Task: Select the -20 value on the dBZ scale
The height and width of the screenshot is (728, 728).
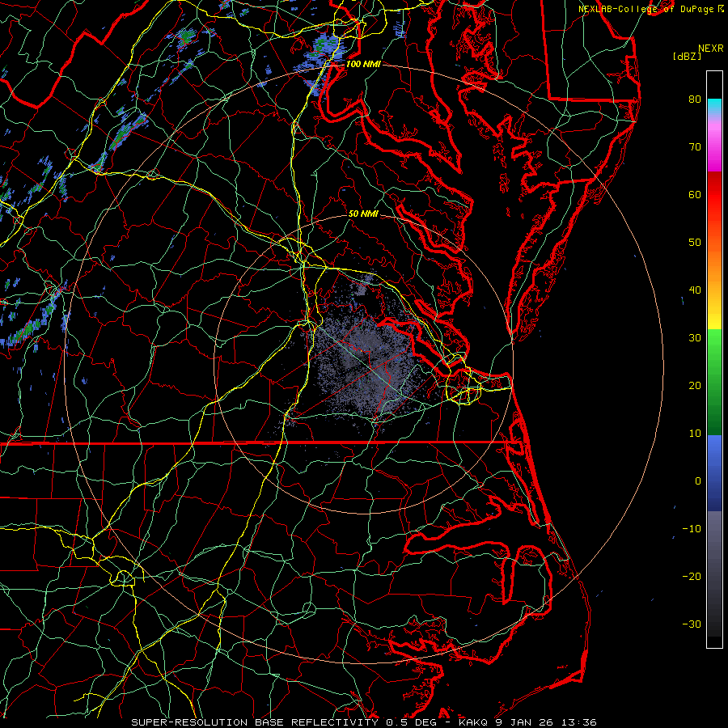Action: tap(692, 577)
